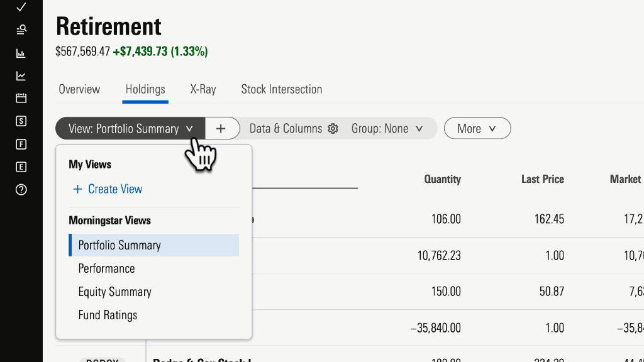The image size is (644, 362).
Task: Select the Performance view option
Action: pyautogui.click(x=106, y=268)
